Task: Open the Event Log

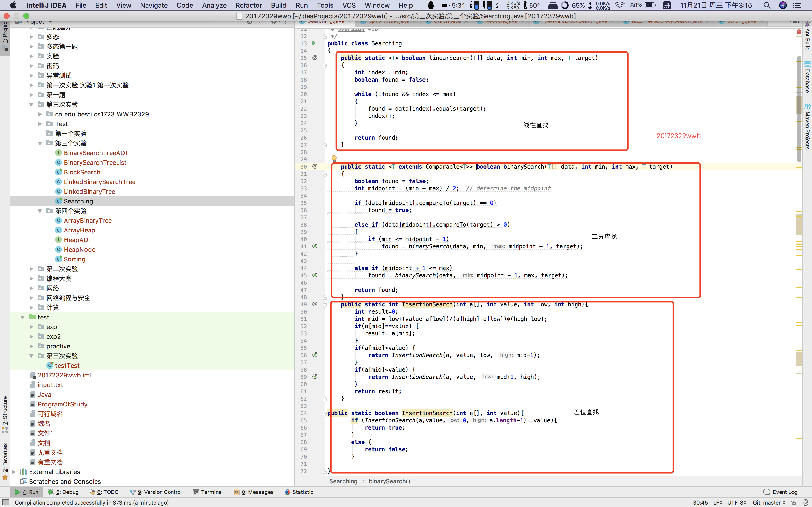Action: click(780, 492)
